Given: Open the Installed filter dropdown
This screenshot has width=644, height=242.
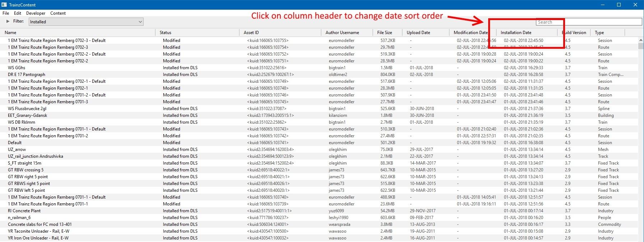Looking at the screenshot, I should [x=86, y=22].
